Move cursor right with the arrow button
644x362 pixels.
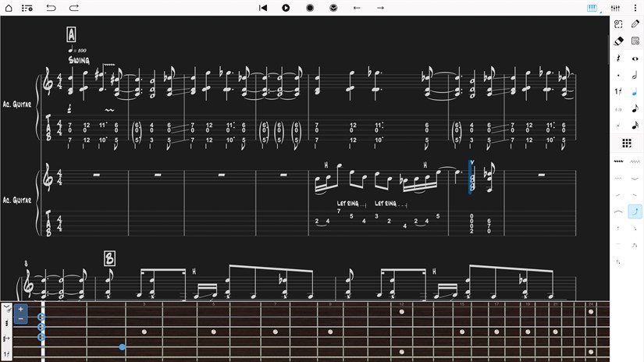[380, 8]
